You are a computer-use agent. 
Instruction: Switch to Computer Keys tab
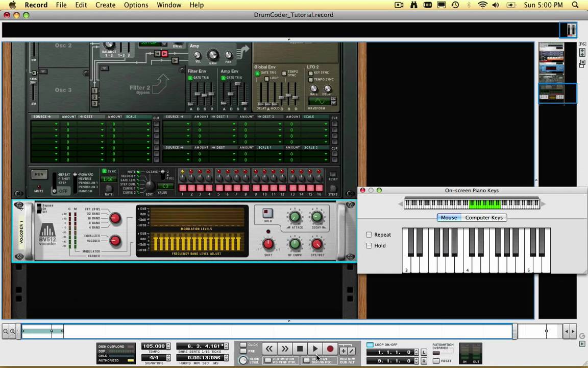tap(484, 217)
